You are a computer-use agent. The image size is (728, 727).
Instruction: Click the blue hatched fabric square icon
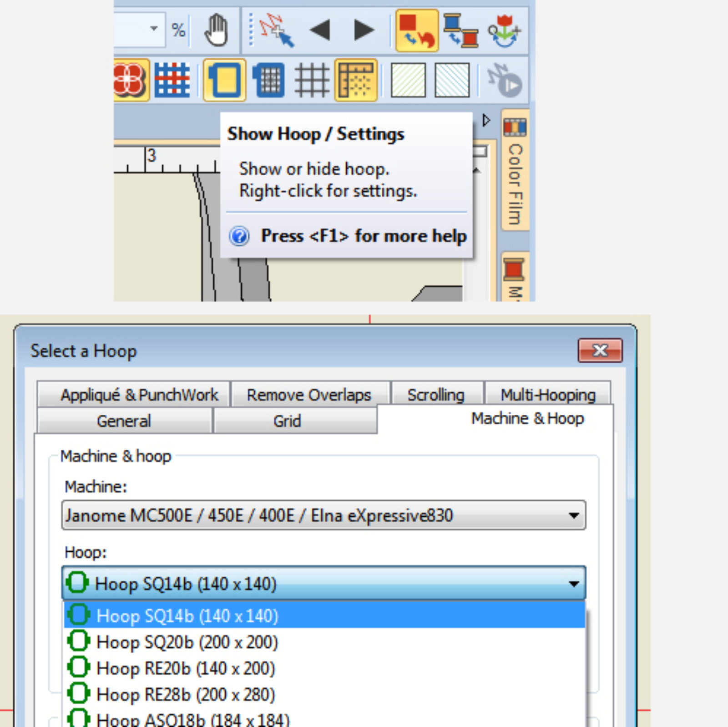(x=452, y=80)
